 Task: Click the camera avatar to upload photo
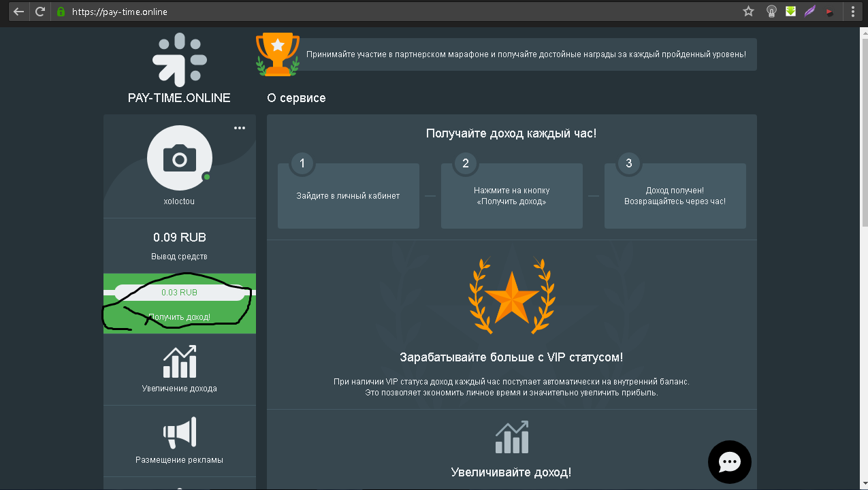(x=180, y=158)
